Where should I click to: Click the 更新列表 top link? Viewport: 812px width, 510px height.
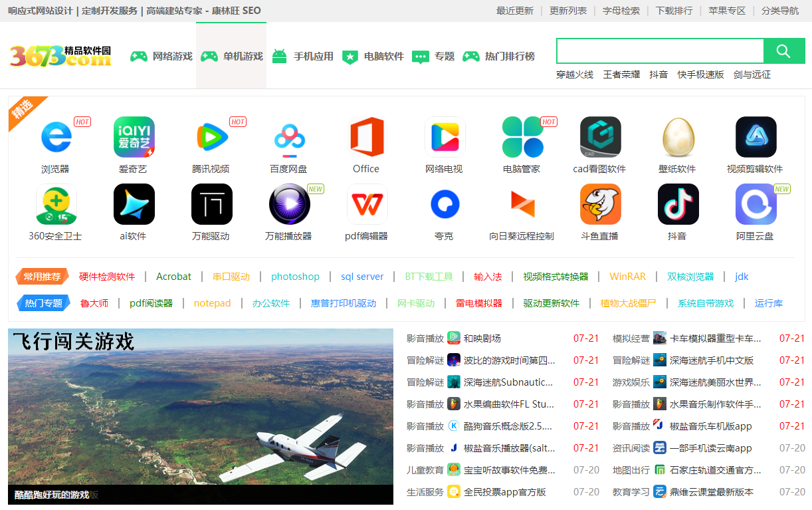pyautogui.click(x=568, y=11)
